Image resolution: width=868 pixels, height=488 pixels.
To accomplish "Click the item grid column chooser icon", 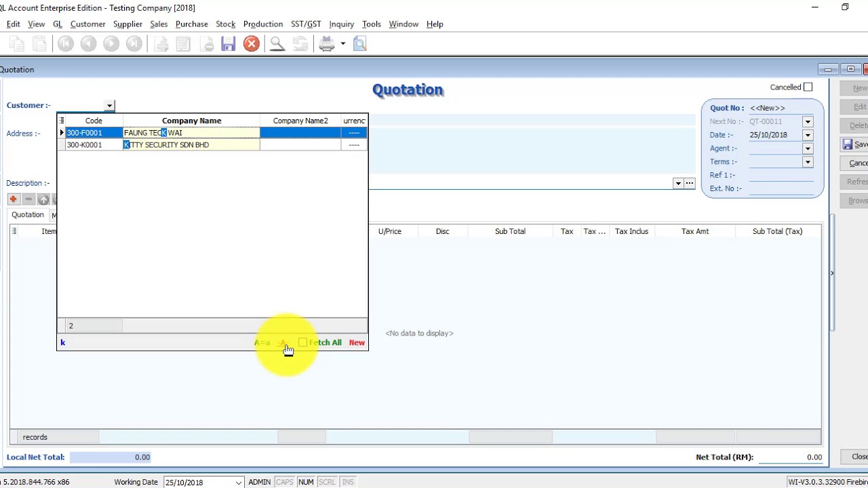I will (x=14, y=231).
